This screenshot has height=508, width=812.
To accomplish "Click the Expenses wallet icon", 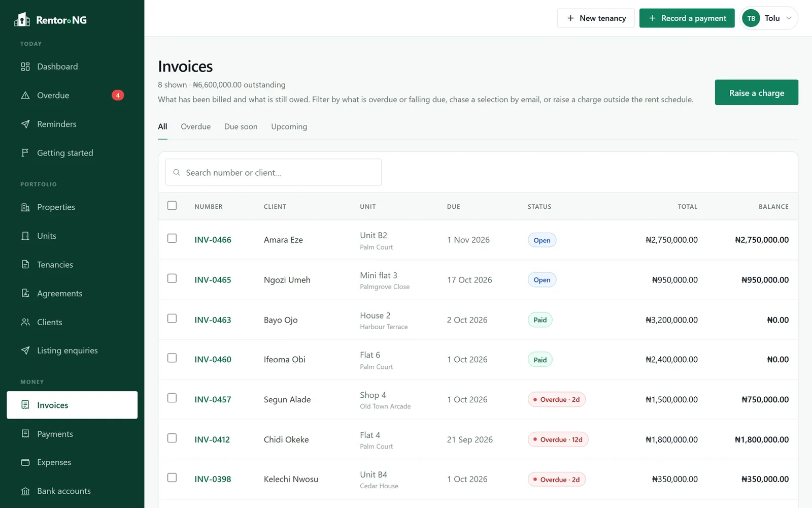I will [25, 462].
